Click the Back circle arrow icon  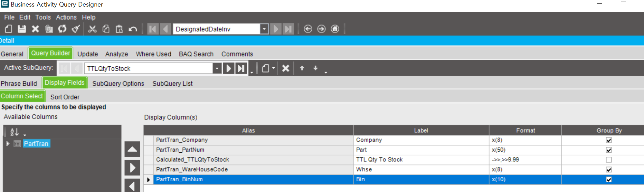[x=308, y=29]
